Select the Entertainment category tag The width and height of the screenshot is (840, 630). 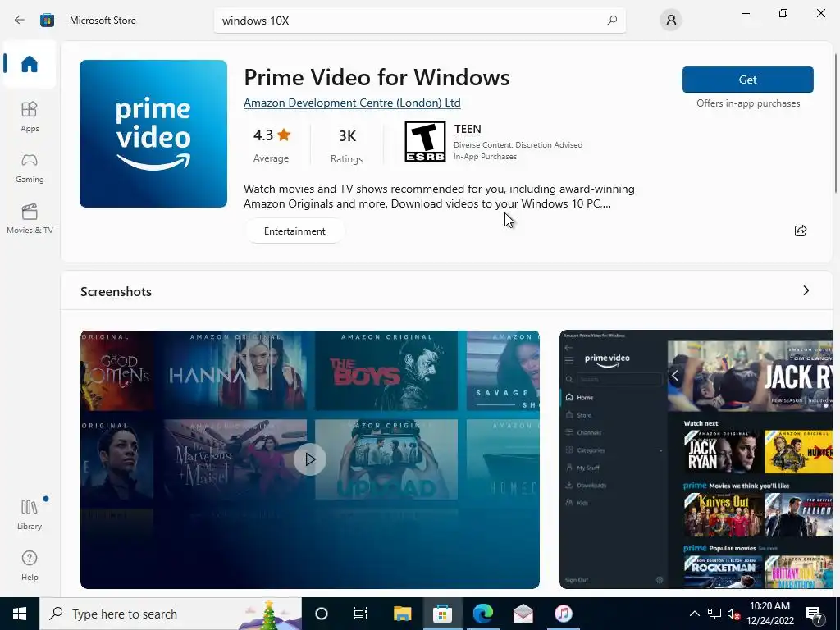click(294, 231)
